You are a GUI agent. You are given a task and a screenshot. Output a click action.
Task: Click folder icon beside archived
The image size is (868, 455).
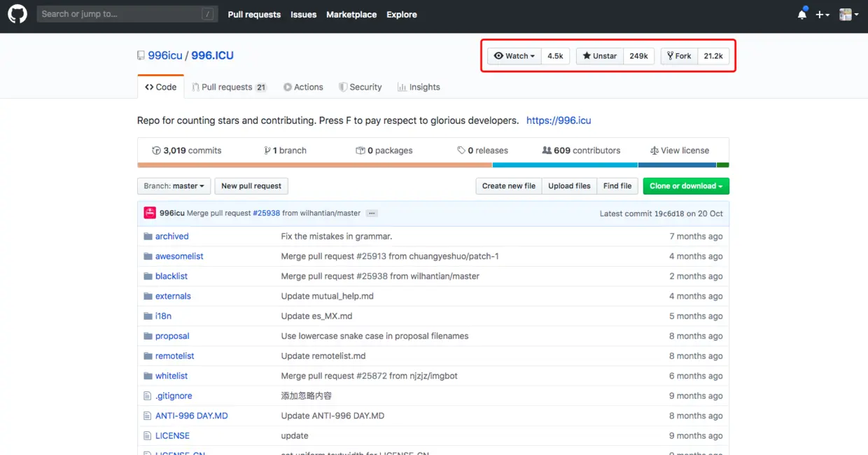[x=148, y=237]
